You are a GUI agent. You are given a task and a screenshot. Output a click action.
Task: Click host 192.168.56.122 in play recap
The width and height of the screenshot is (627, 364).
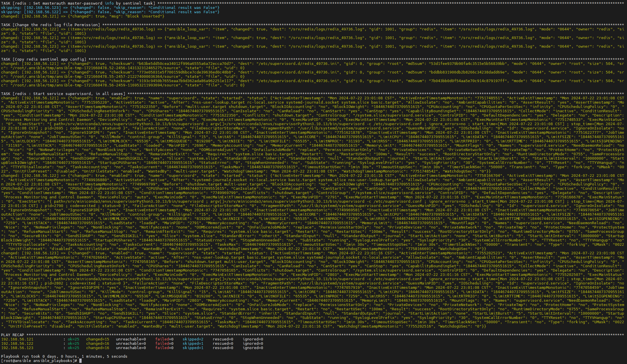tap(17, 344)
